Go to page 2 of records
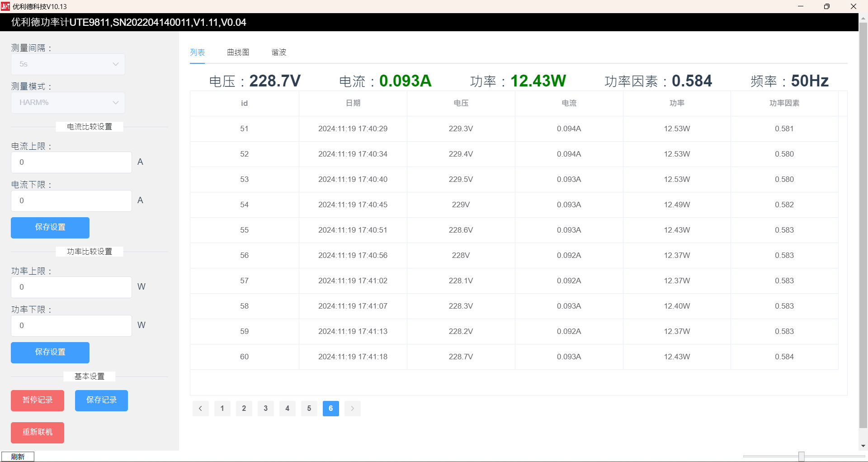 click(x=244, y=408)
